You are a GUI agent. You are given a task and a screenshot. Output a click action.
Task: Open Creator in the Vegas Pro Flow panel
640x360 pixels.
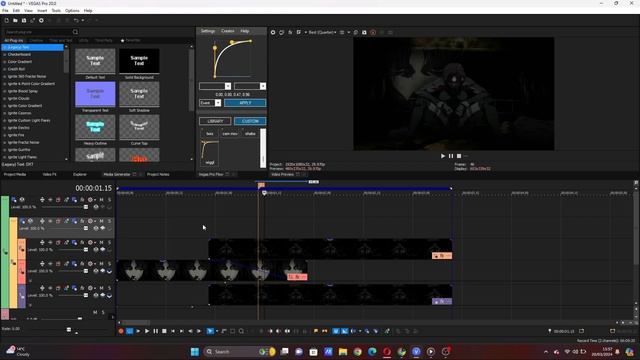point(228,31)
